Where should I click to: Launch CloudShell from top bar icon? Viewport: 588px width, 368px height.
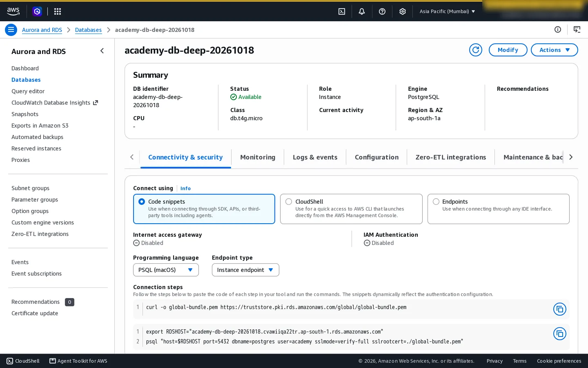pyautogui.click(x=342, y=11)
